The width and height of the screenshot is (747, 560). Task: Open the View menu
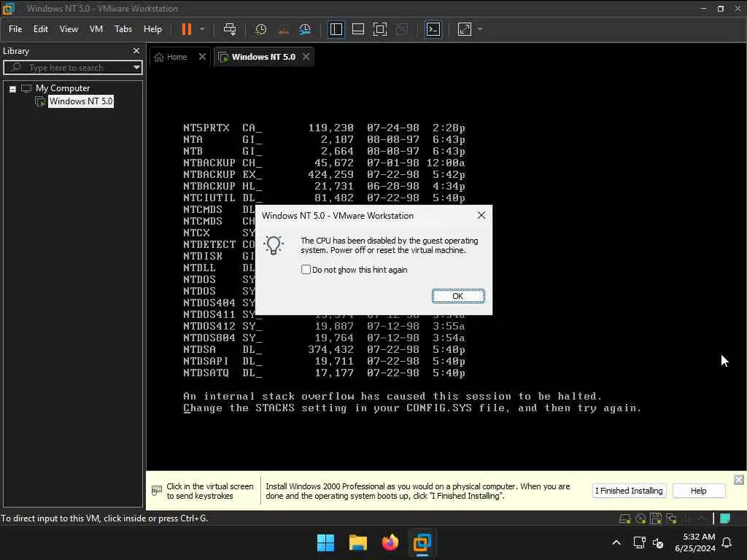click(x=69, y=29)
